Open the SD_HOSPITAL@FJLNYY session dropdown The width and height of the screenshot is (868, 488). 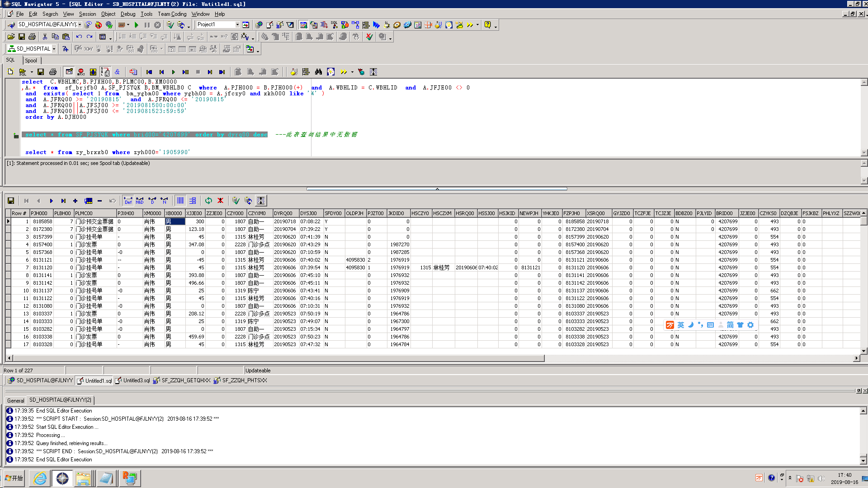click(80, 25)
